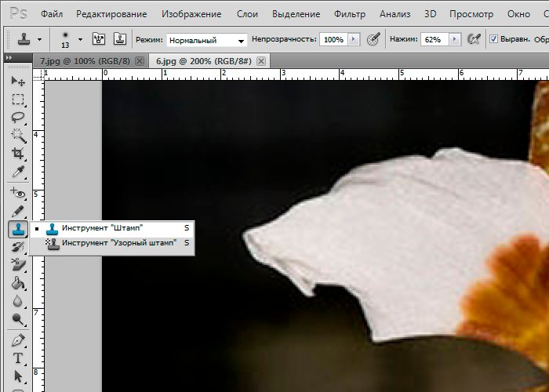Open the Режим blending mode dropdown
549x392 pixels.
tap(207, 40)
